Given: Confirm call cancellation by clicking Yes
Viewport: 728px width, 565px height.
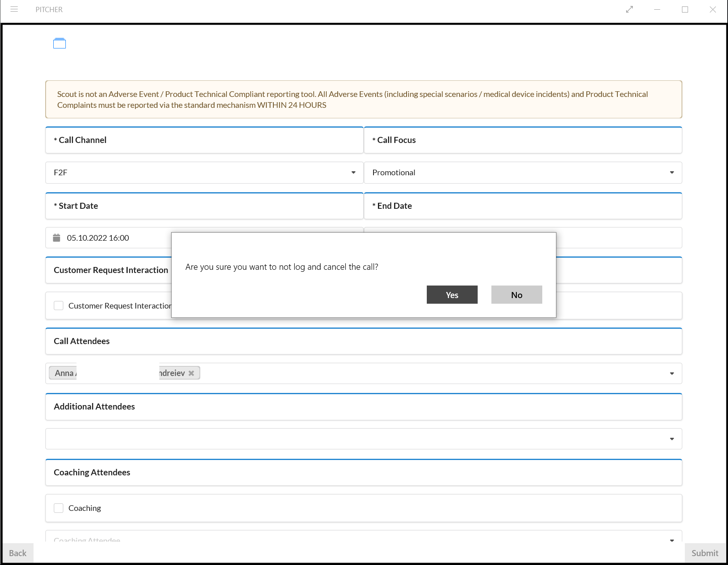Looking at the screenshot, I should (x=452, y=295).
